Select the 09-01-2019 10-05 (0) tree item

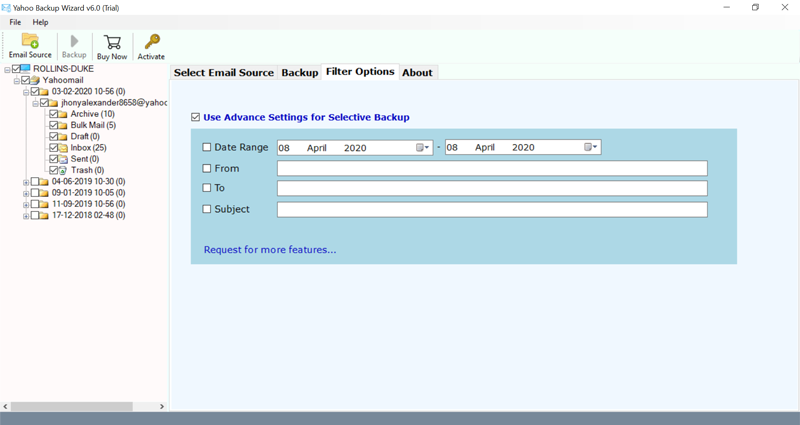click(89, 192)
